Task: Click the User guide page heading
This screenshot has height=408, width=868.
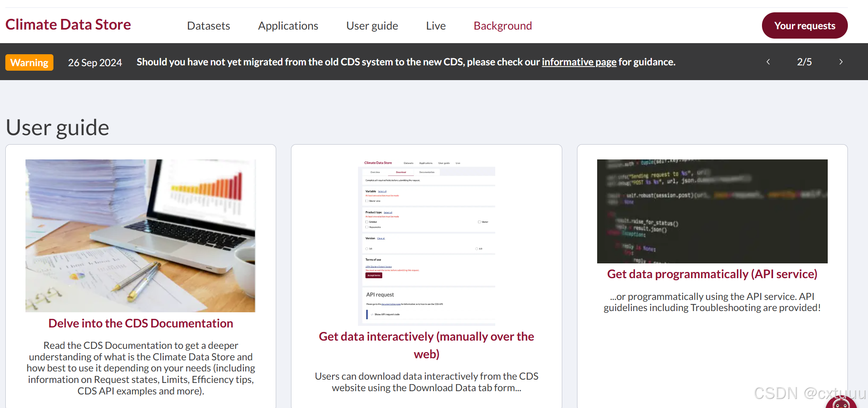Action: (x=58, y=127)
